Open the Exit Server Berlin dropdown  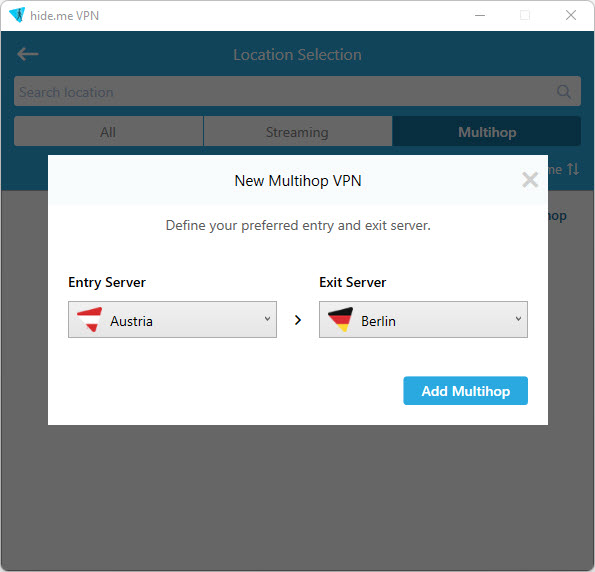[x=423, y=320]
